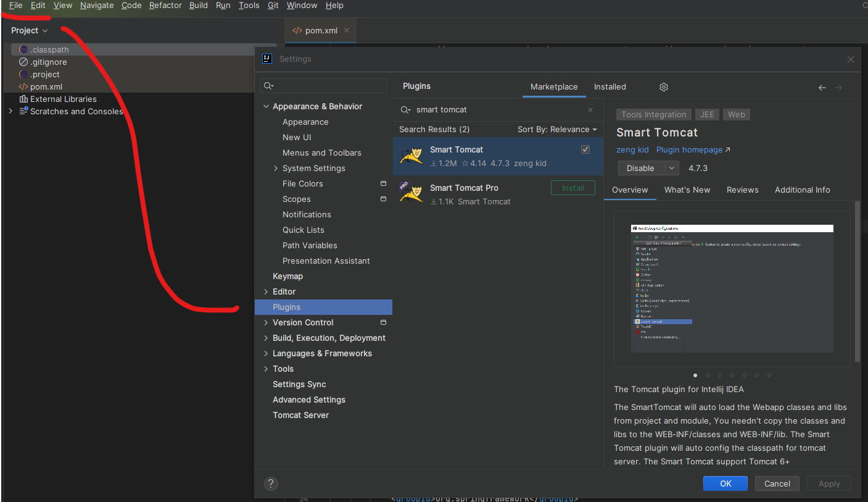This screenshot has width=868, height=502.
Task: Expand System Settings node
Action: click(x=276, y=168)
